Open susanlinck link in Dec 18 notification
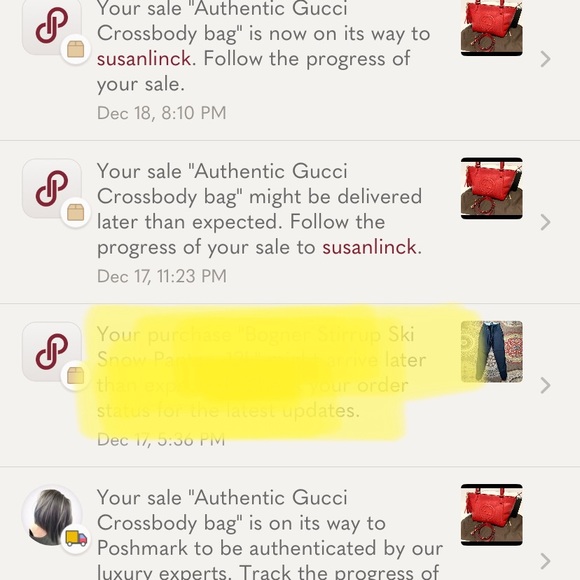 coord(144,59)
